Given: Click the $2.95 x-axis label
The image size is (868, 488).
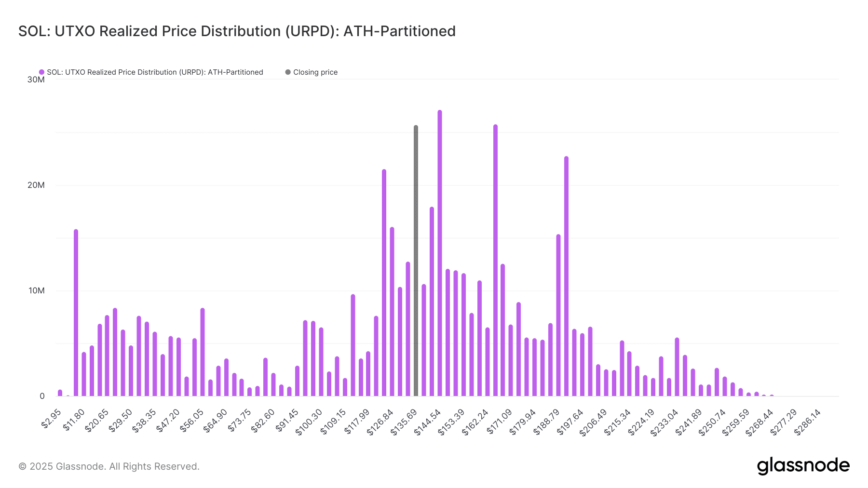Looking at the screenshot, I should coord(52,418).
